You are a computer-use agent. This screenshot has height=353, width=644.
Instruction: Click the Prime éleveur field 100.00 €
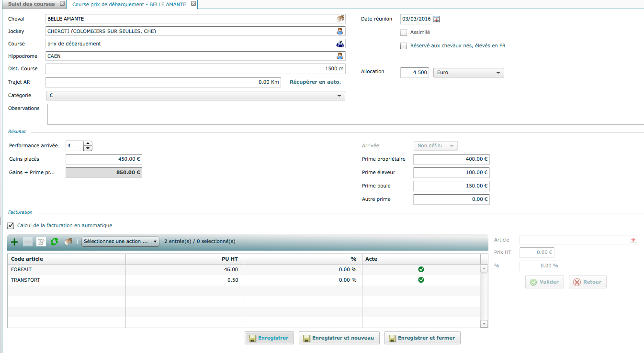click(x=452, y=173)
